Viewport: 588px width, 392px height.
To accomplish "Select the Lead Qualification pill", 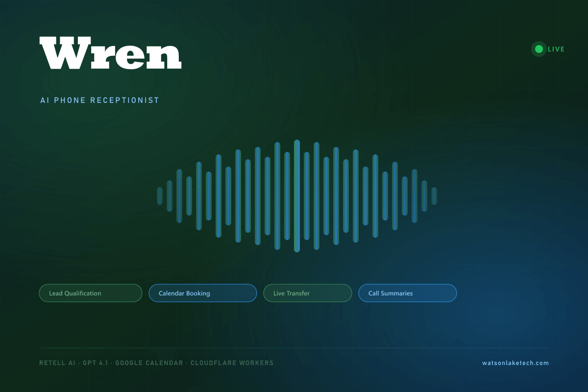I will click(x=91, y=293).
